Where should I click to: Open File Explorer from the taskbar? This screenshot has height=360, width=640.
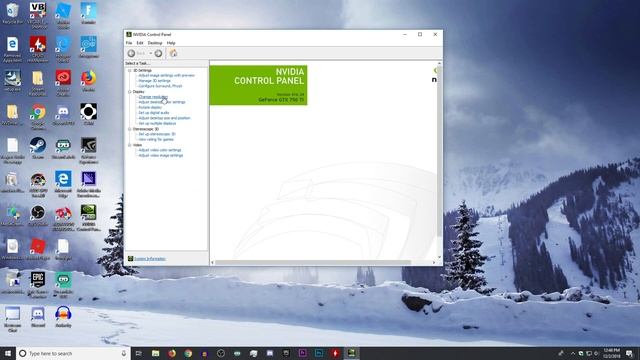[x=156, y=353]
